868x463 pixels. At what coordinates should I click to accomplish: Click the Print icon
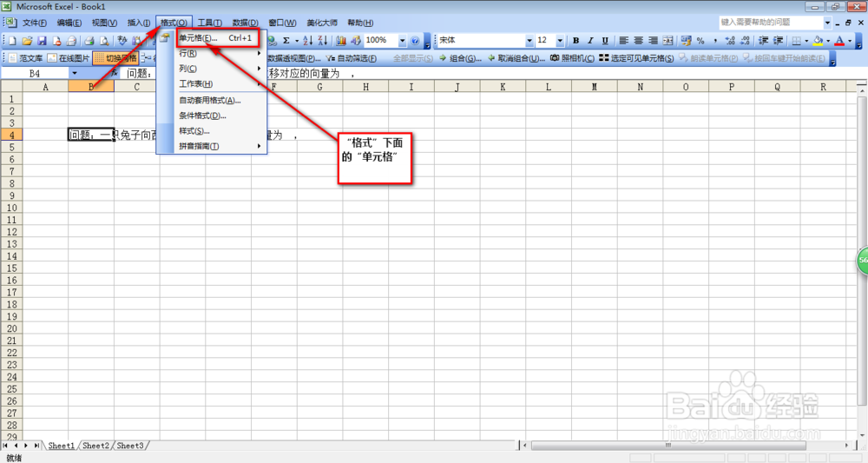pyautogui.click(x=89, y=41)
